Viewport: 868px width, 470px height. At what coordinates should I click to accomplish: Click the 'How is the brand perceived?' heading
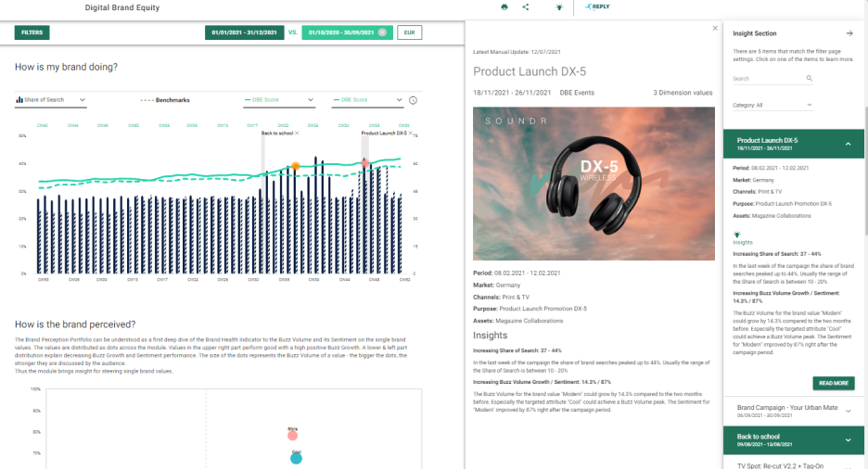point(75,324)
